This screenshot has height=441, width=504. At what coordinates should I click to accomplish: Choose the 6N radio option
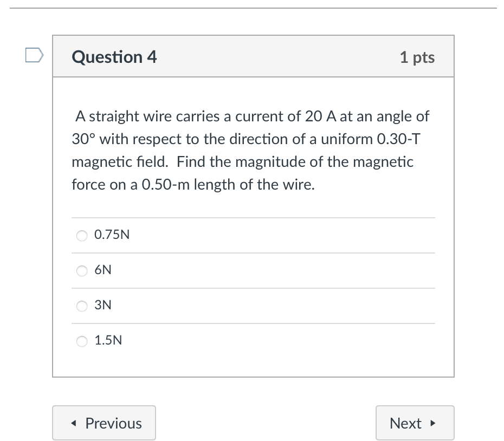82,271
